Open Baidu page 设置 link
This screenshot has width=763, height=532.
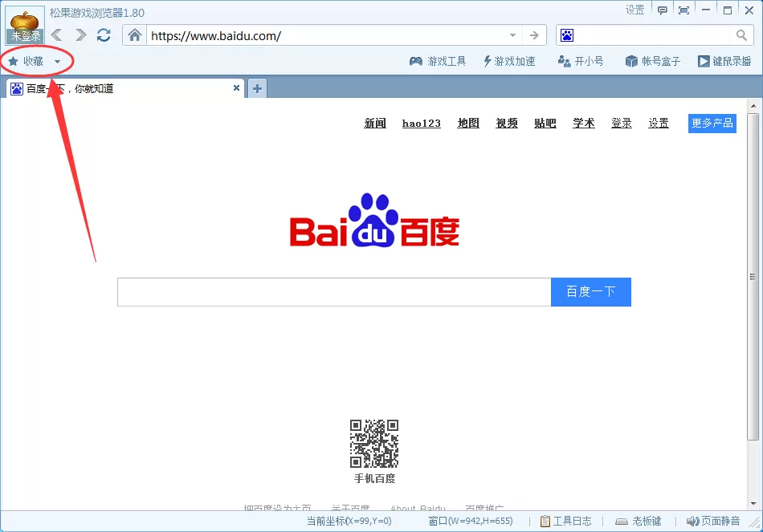coord(659,124)
